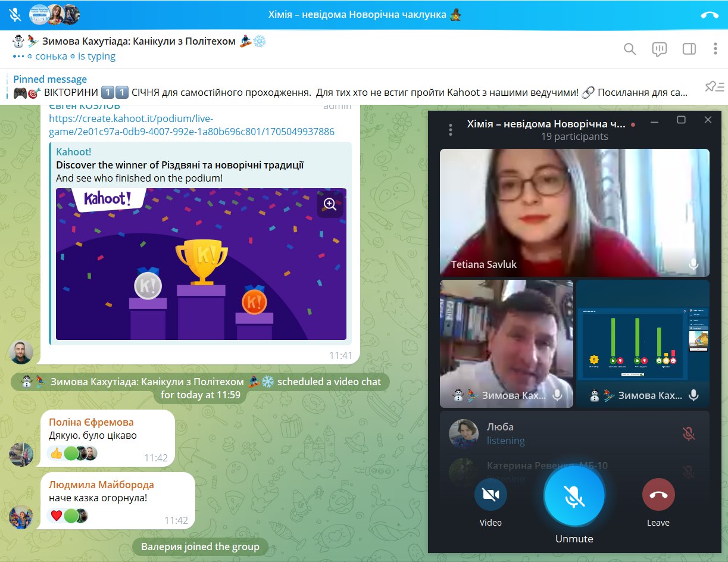The image size is (728, 562).
Task: Click the heart reaction on Людмила's message
Action: tap(57, 516)
